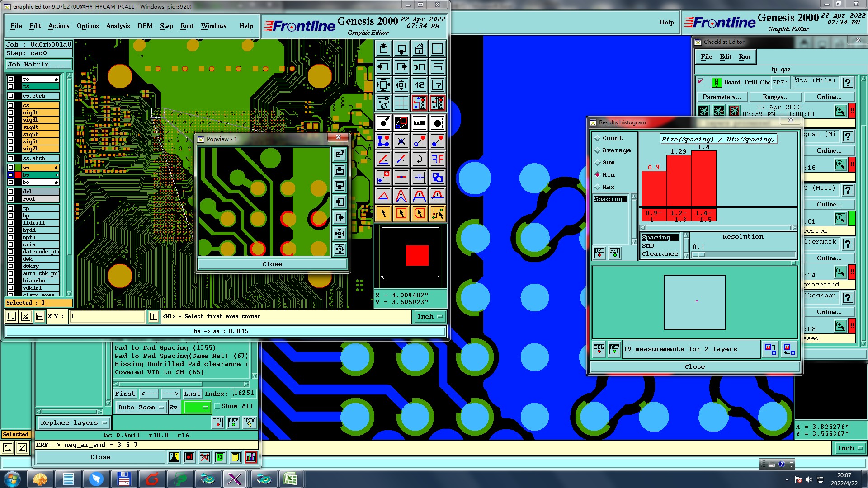Click the rotate arrow tool icon
868x488 pixels.
(419, 159)
